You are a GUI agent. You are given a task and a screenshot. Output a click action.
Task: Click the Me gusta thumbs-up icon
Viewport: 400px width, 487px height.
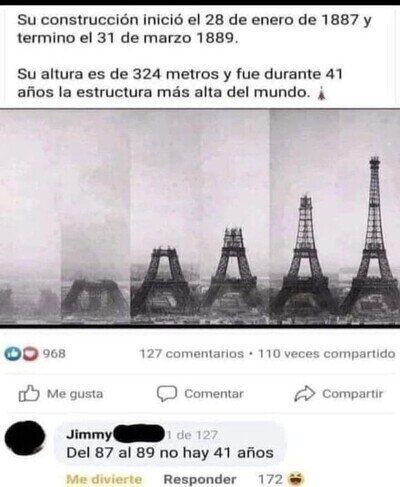click(29, 394)
